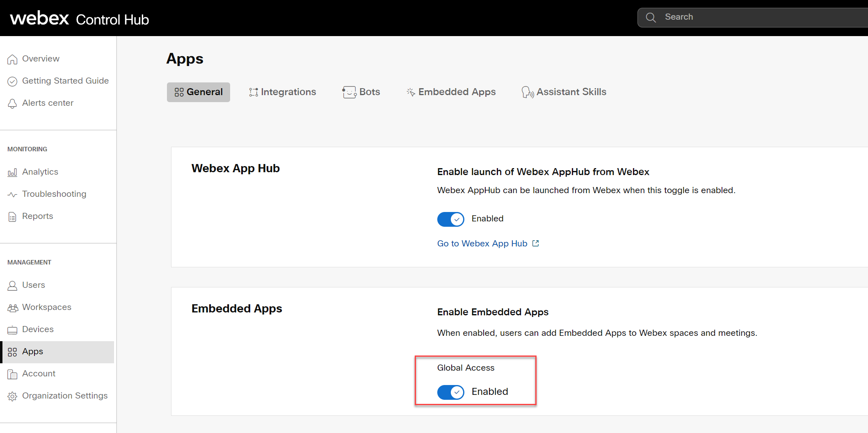Click the Analytics bar chart icon
Viewport: 868px width, 433px height.
12,173
